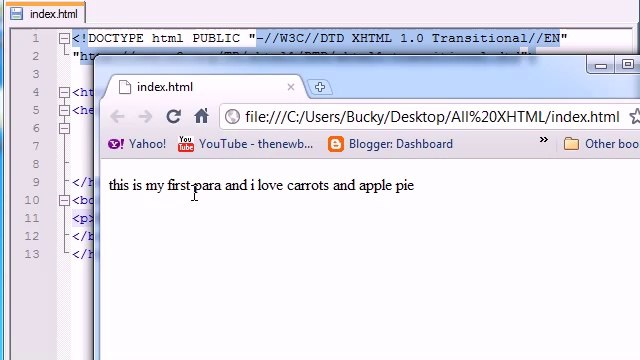Collapse the code fold at line 1
The image size is (640, 360).
[64, 38]
